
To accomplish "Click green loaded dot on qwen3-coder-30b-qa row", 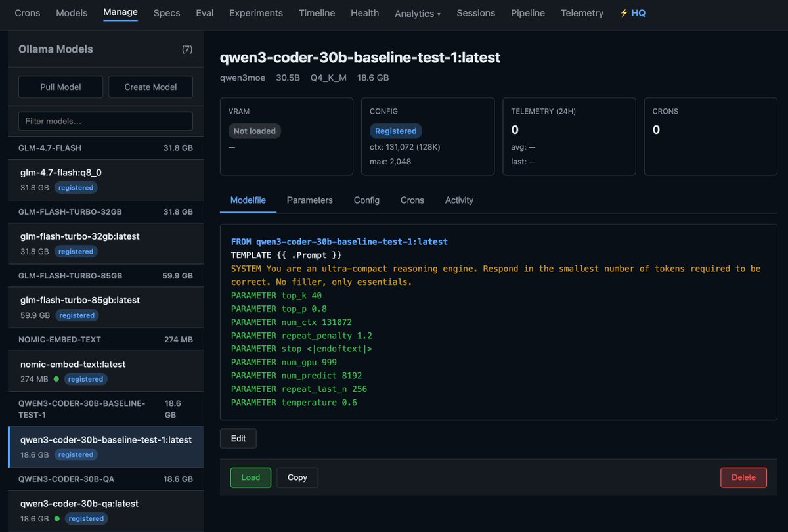I will pos(56,519).
